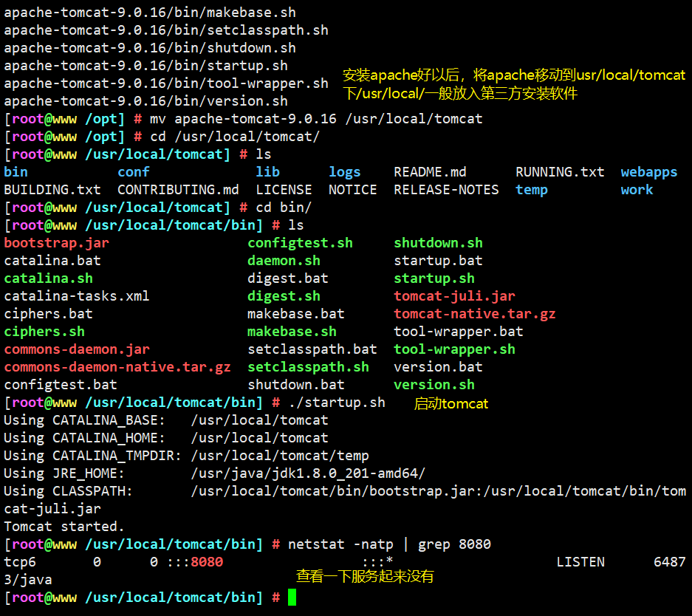Select the blue 'bin' directory in listing

pyautogui.click(x=16, y=172)
